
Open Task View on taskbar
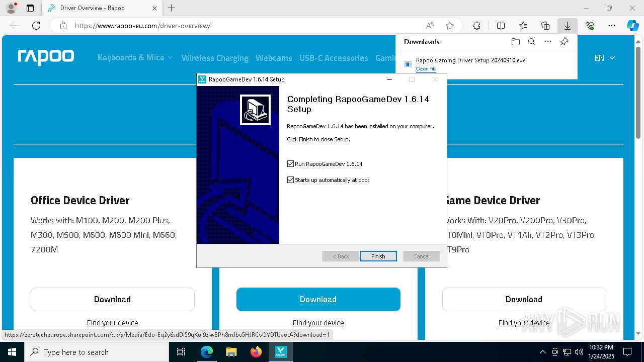click(x=181, y=352)
